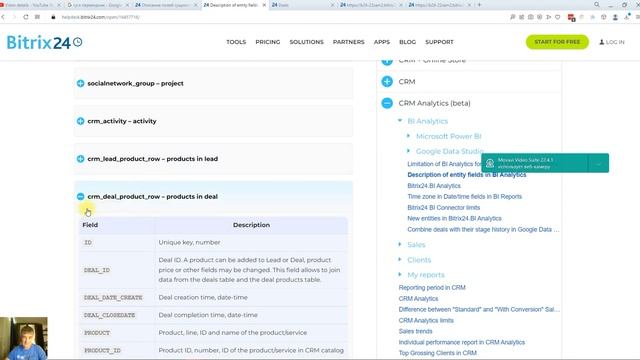
Task: Open the BLOG menu item
Action: click(407, 42)
